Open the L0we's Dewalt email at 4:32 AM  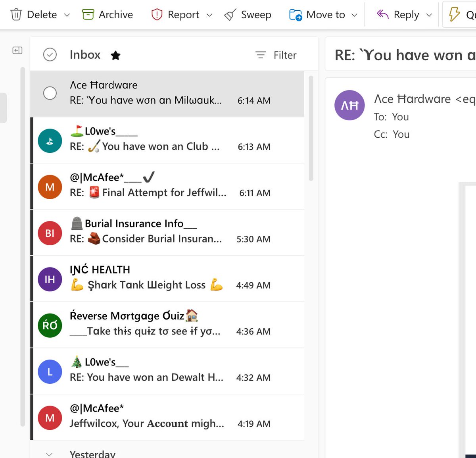click(x=167, y=371)
